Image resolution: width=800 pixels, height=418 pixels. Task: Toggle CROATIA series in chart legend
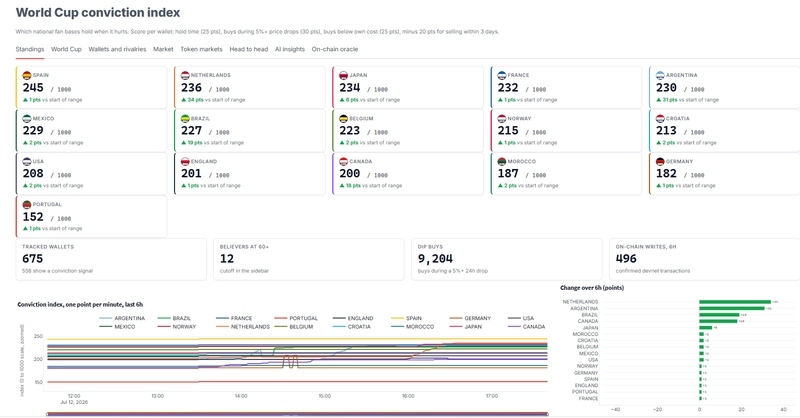[x=352, y=327]
